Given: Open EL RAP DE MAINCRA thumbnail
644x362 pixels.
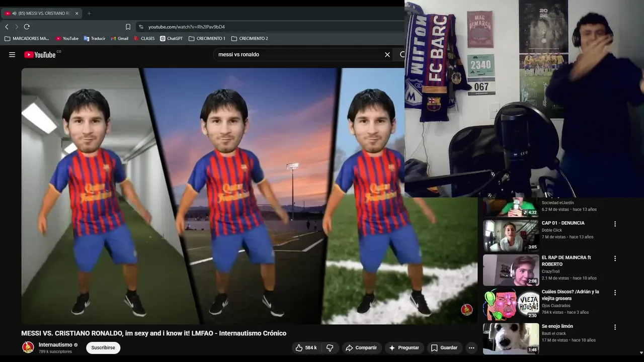Looking at the screenshot, I should pos(511,270).
